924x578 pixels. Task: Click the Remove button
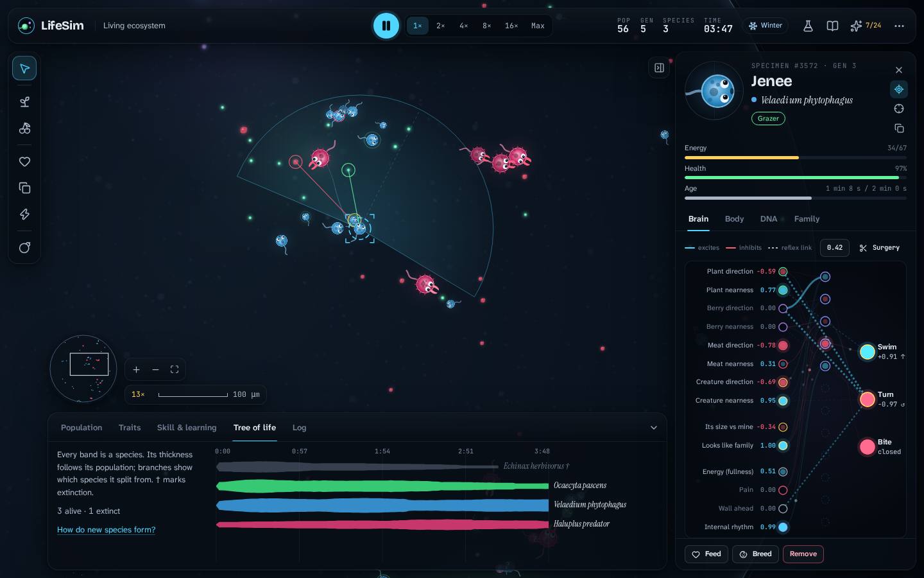point(803,554)
